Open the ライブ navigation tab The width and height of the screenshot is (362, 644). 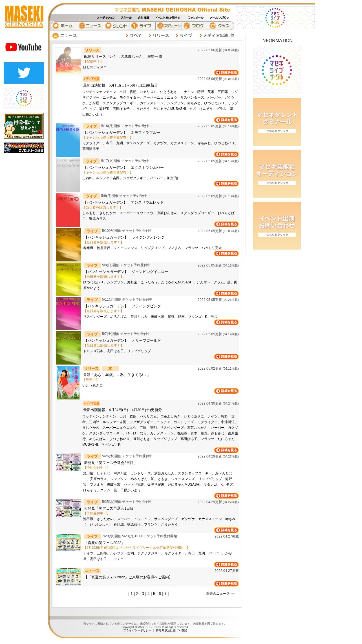click(142, 26)
